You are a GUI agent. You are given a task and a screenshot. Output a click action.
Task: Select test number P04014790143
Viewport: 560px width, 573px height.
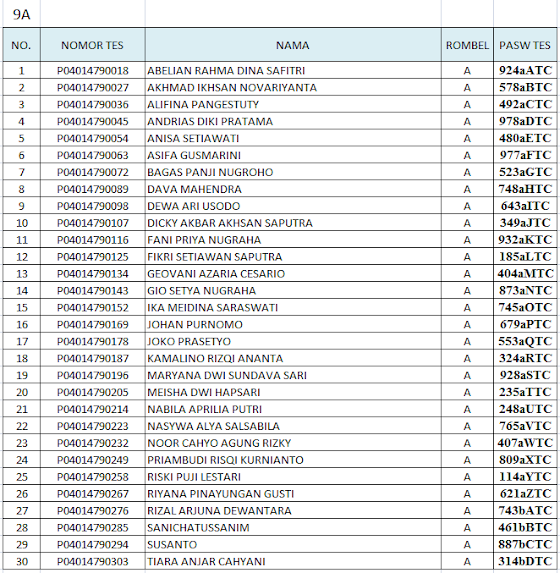(x=93, y=291)
